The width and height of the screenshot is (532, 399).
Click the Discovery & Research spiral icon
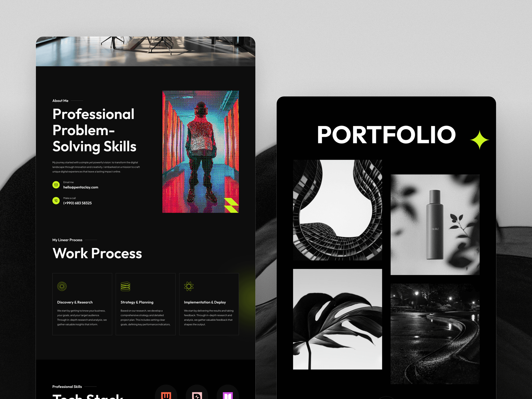[62, 286]
